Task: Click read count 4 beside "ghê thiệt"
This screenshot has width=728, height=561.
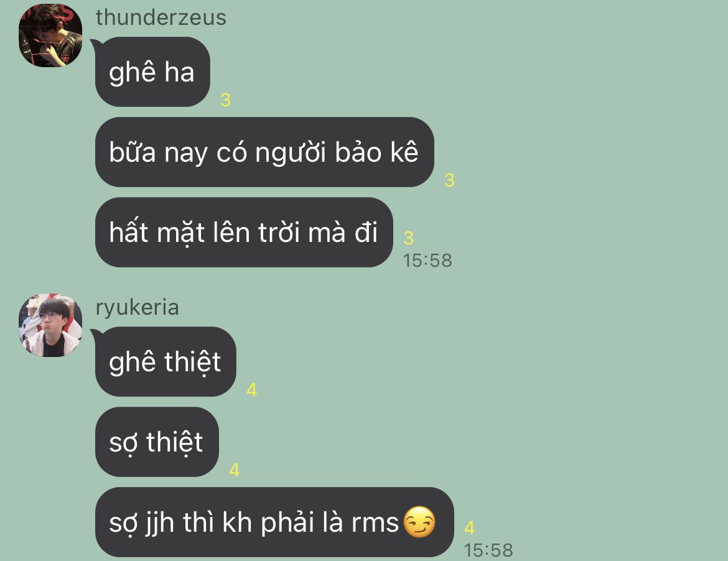Action: click(x=251, y=390)
